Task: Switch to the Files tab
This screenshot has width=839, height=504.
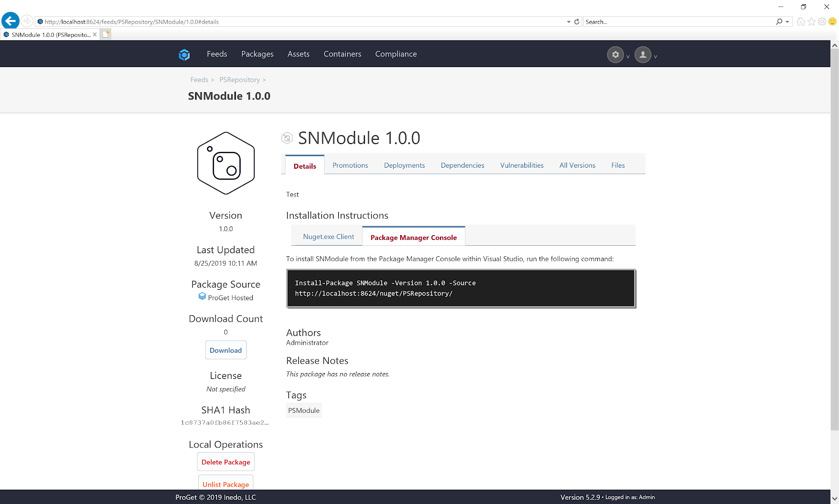Action: click(618, 165)
